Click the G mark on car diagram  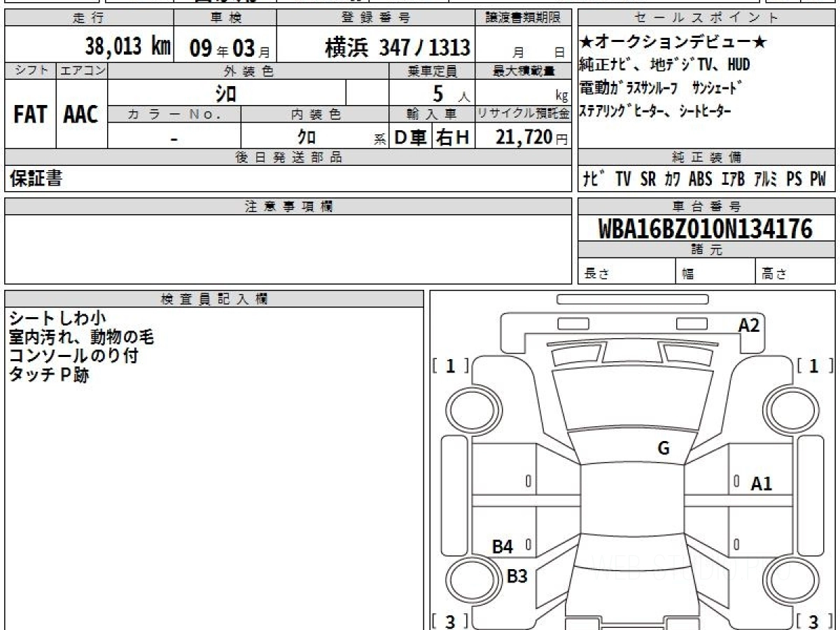(664, 449)
